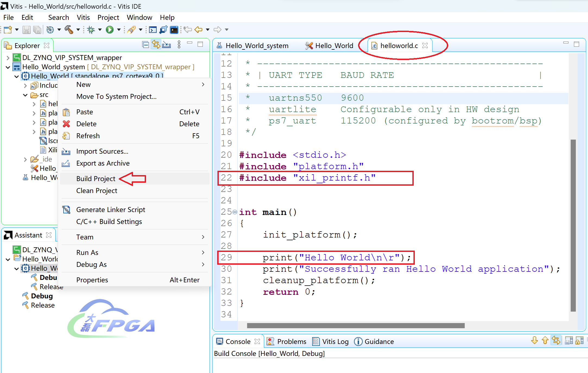The image size is (588, 373).
Task: Click the green bug Debug toolbar icon
Action: pos(91,30)
